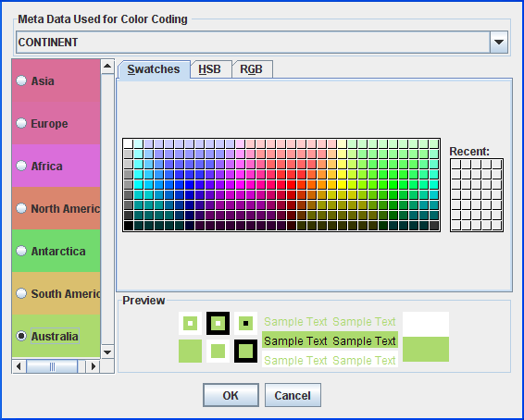Screen dimensions: 524x420
Task: Click the horizontal scroll right arrow
Action: point(93,366)
